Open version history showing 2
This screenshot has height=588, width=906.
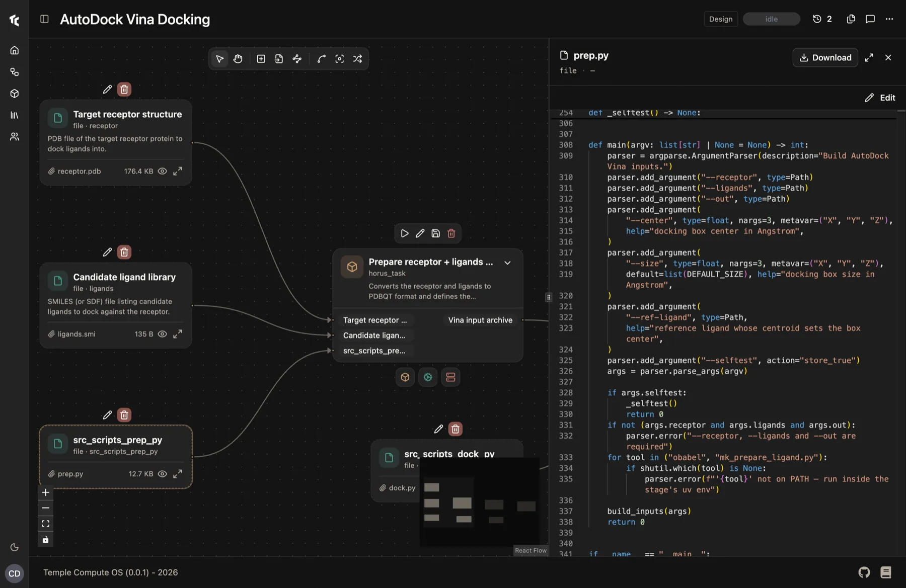[x=822, y=19]
